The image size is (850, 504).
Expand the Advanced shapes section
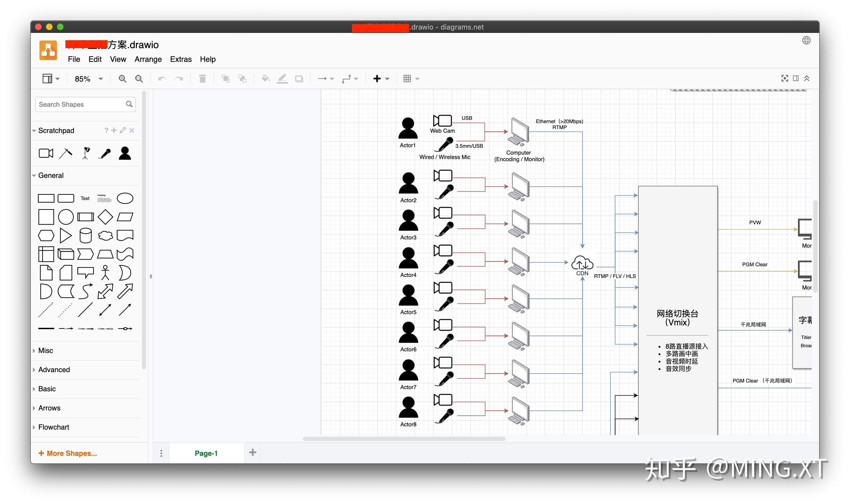tap(54, 369)
